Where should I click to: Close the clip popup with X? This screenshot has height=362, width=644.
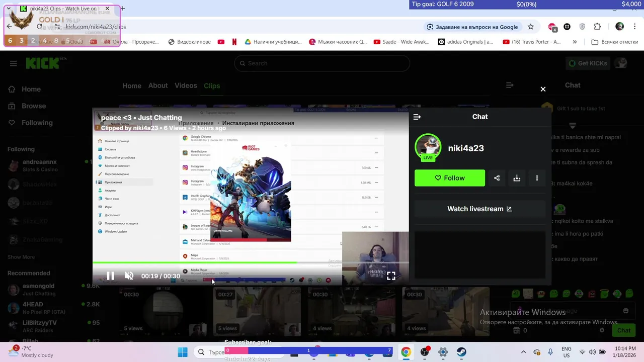543,89
